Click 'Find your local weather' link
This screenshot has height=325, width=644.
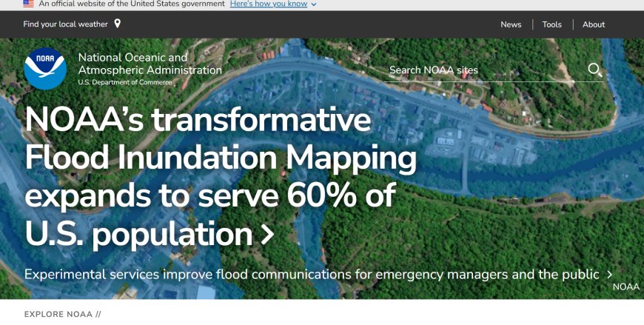(x=65, y=24)
